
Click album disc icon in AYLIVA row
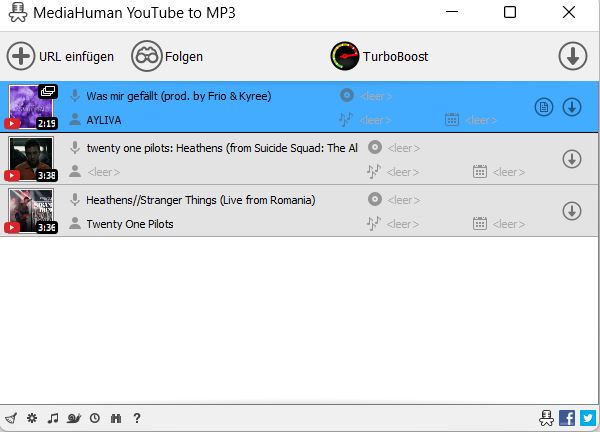(347, 95)
